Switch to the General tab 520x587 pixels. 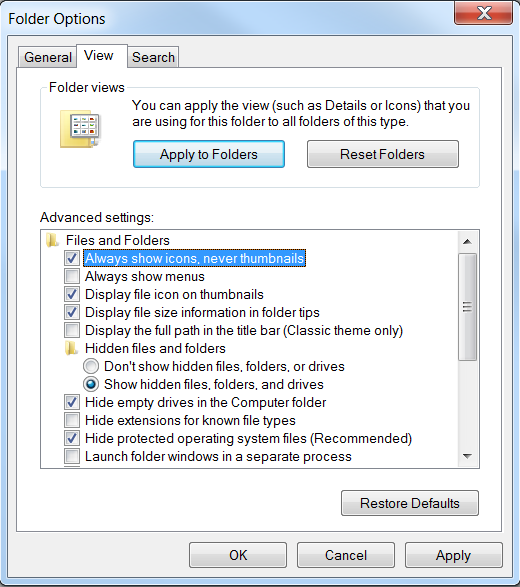[x=48, y=57]
